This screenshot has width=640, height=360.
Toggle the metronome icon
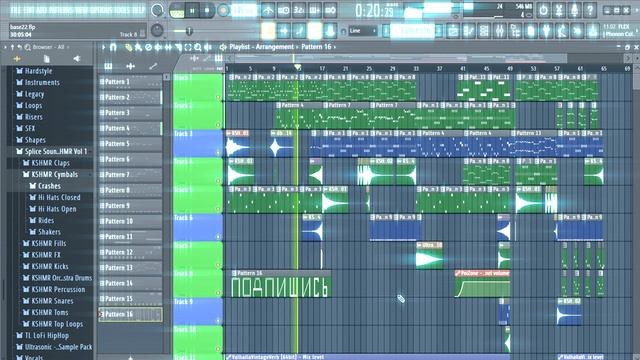click(268, 11)
